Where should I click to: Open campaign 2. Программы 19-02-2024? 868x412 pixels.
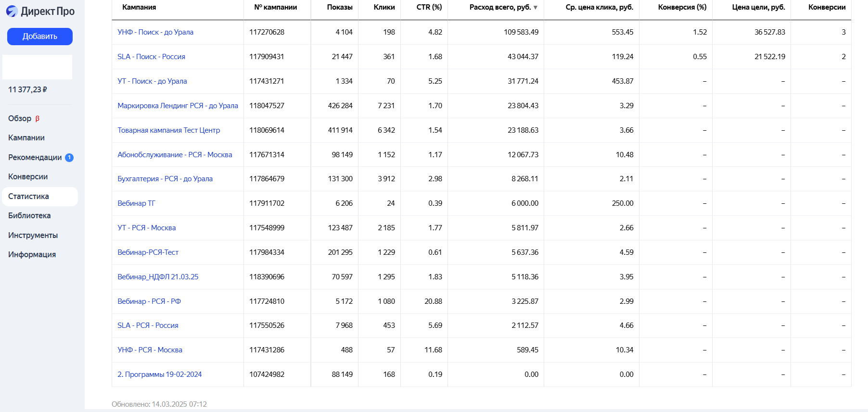pos(159,375)
